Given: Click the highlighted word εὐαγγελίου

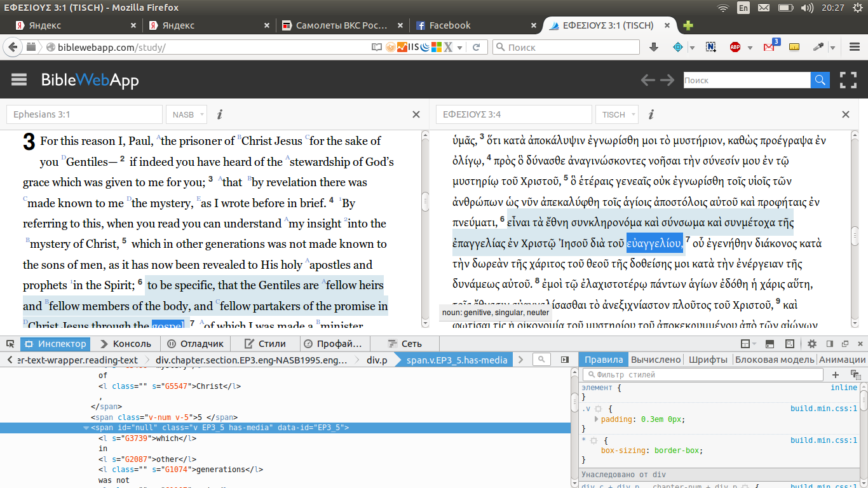Looking at the screenshot, I should 654,243.
